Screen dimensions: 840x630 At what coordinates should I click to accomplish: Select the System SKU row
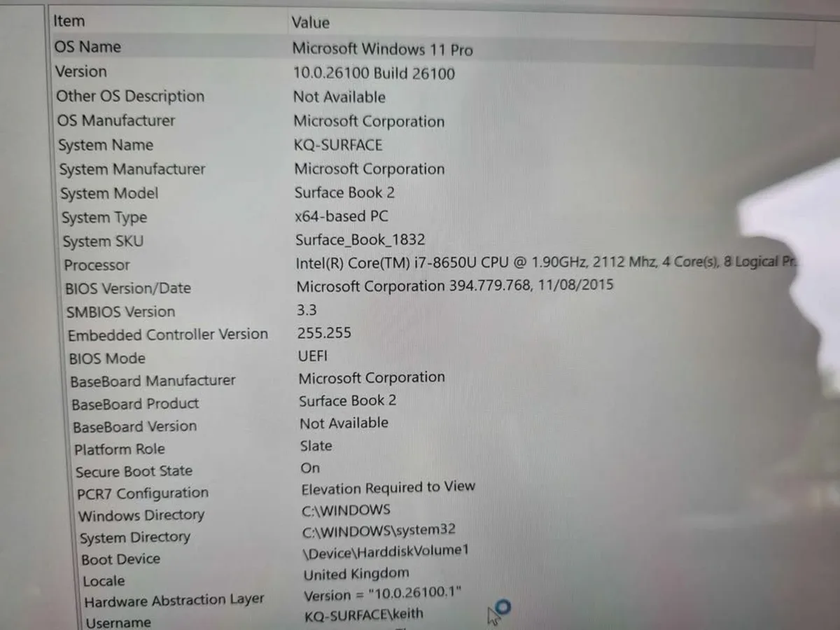coord(103,241)
